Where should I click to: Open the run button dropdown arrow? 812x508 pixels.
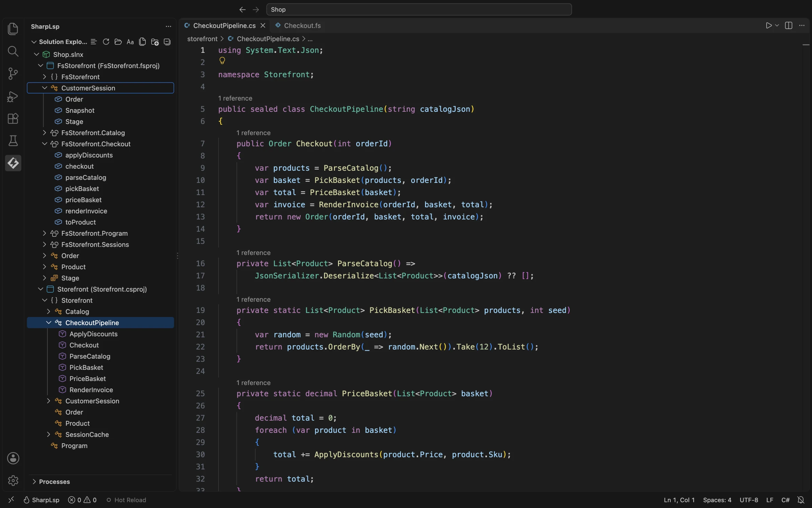point(777,26)
